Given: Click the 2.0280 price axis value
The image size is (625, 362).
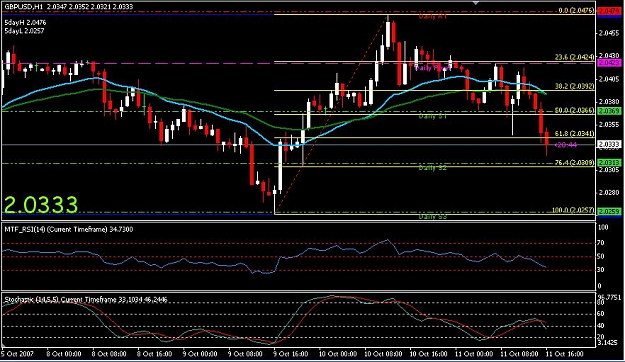Looking at the screenshot, I should (x=609, y=193).
